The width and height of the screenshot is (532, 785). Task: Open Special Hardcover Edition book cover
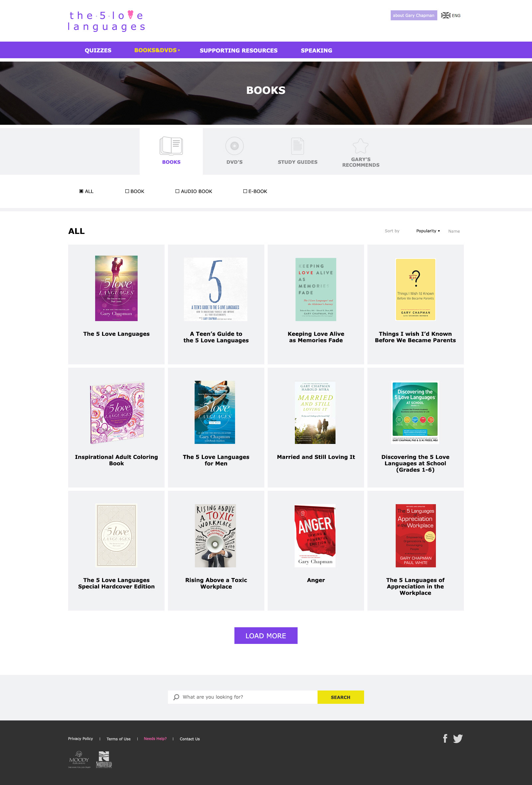116,535
